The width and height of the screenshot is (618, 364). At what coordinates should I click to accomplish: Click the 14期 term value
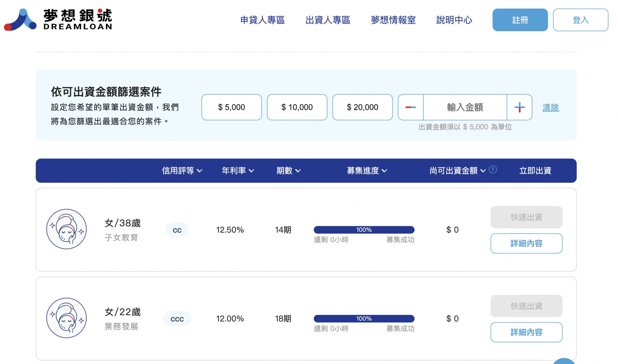pyautogui.click(x=283, y=230)
